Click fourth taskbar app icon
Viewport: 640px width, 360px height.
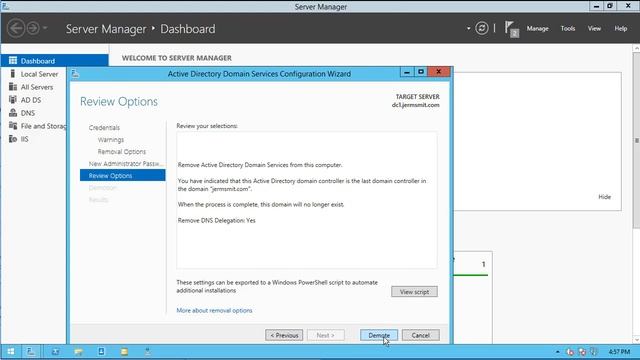point(101,351)
